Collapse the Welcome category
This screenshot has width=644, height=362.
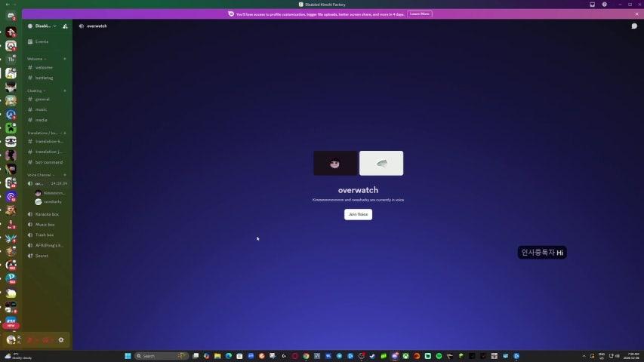click(36, 59)
